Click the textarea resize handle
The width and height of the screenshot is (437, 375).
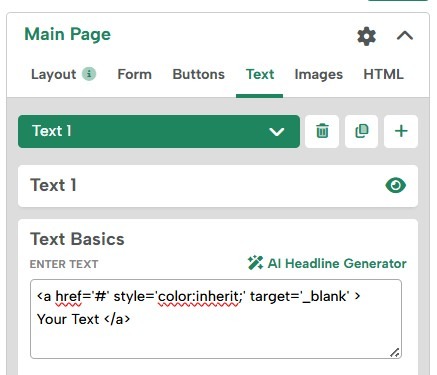point(395,352)
